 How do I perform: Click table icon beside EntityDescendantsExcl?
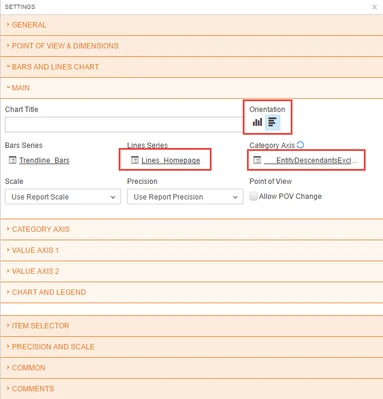coord(257,160)
